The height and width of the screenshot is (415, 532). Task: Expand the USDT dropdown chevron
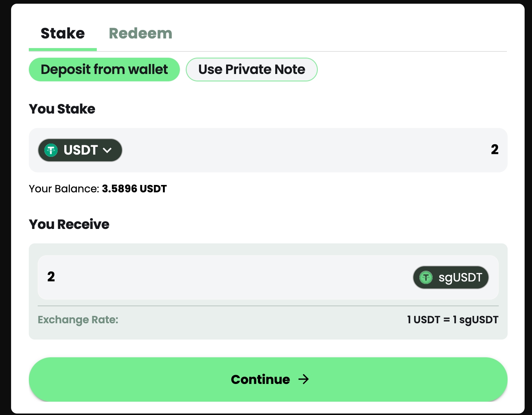[107, 150]
